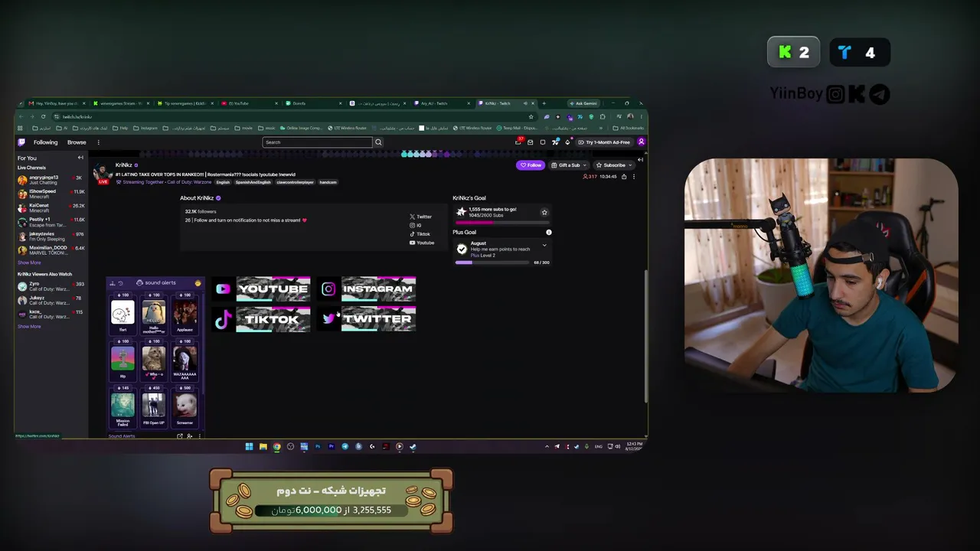Open Twitch notifications with red badge
This screenshot has height=551, width=980.
tap(518, 142)
